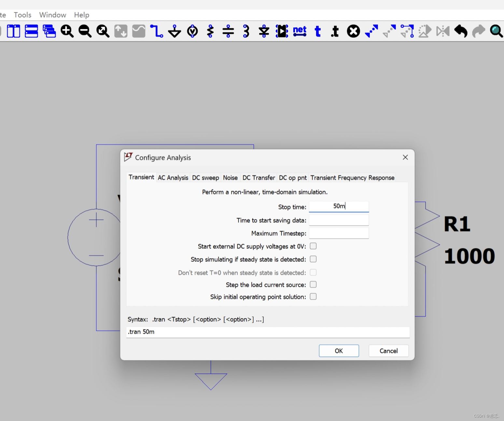The height and width of the screenshot is (421, 504).
Task: Click the .tran 50m syntax field
Action: (x=268, y=332)
